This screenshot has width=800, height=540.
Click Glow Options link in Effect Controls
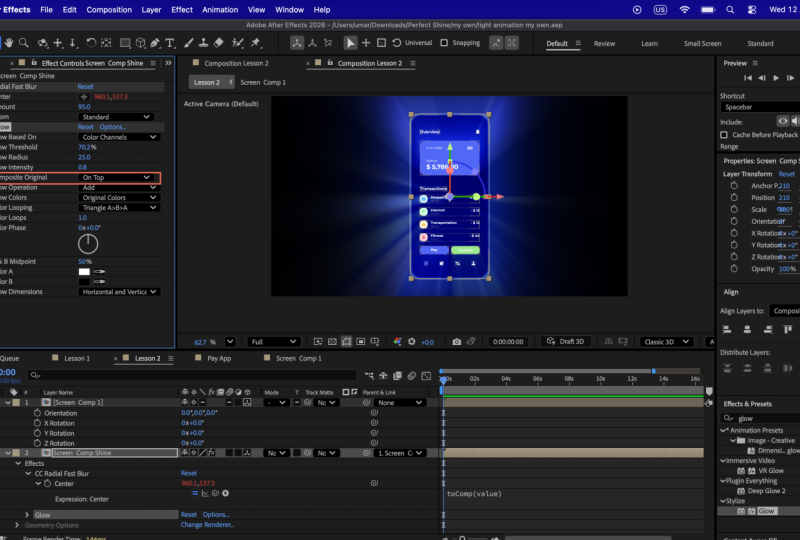pos(113,127)
